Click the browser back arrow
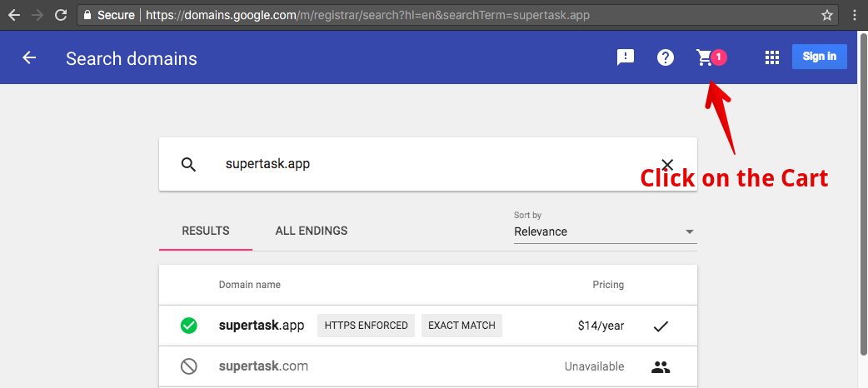Screen dimensions: 868x388 (13, 15)
